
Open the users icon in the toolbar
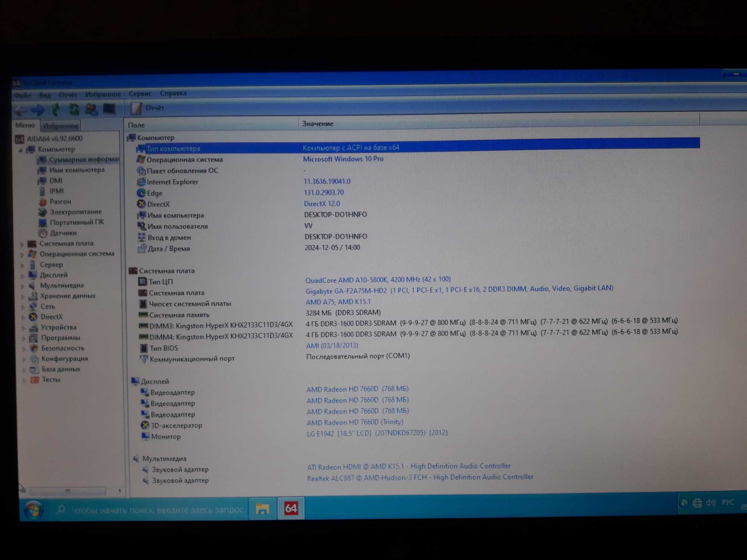pos(91,109)
